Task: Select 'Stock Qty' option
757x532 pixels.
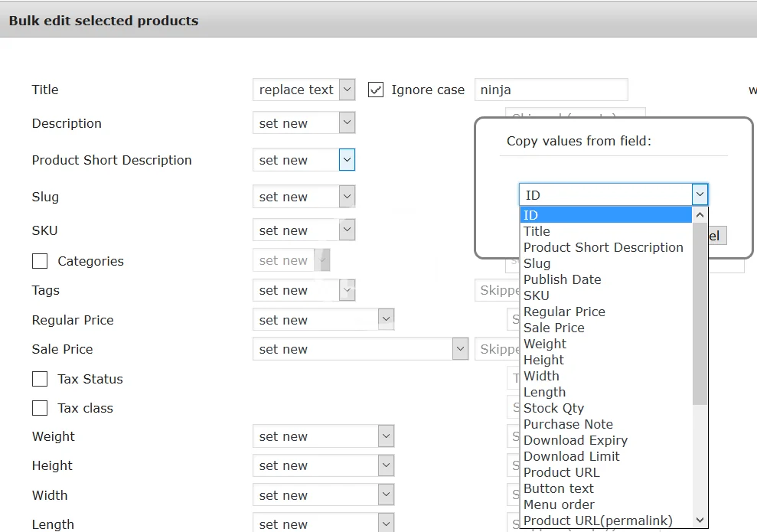Action: point(553,408)
